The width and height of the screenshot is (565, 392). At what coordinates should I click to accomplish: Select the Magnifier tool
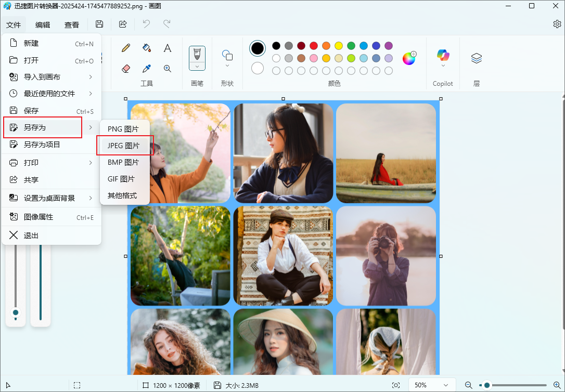[x=167, y=69]
